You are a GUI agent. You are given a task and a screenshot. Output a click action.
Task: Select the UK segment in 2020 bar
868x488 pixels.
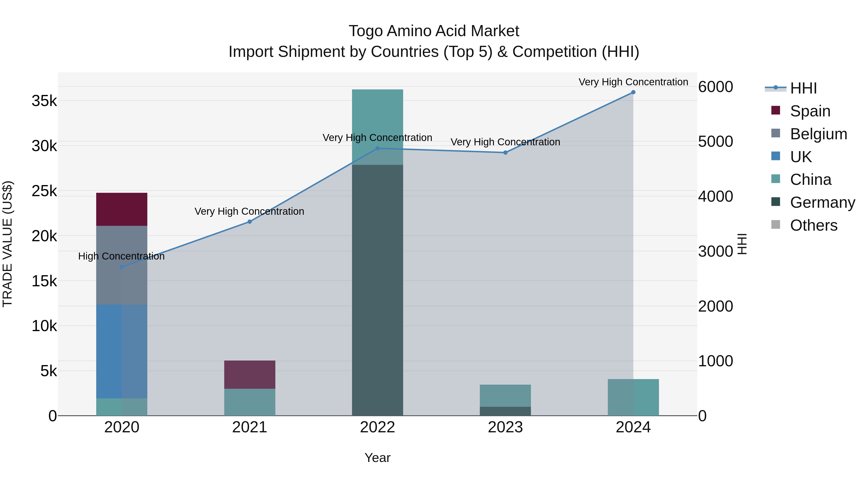point(122,352)
